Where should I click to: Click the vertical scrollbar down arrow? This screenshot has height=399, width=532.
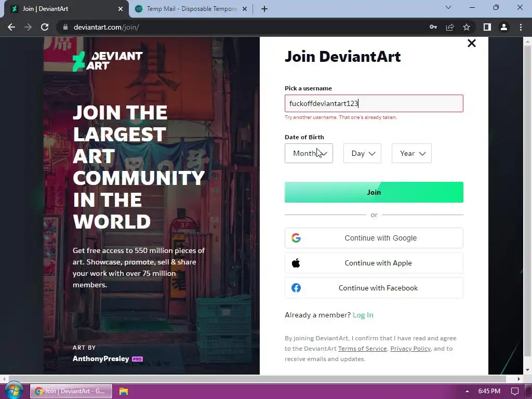point(527,370)
